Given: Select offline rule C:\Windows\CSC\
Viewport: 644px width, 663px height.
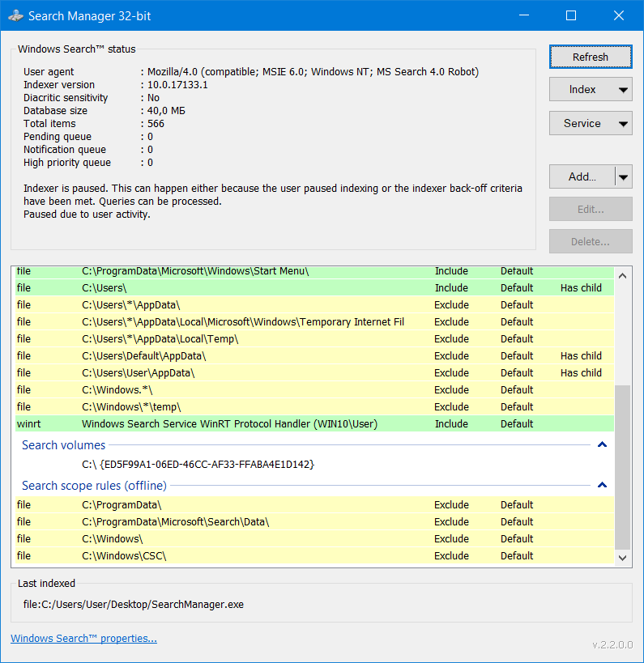Looking at the screenshot, I should (x=314, y=555).
